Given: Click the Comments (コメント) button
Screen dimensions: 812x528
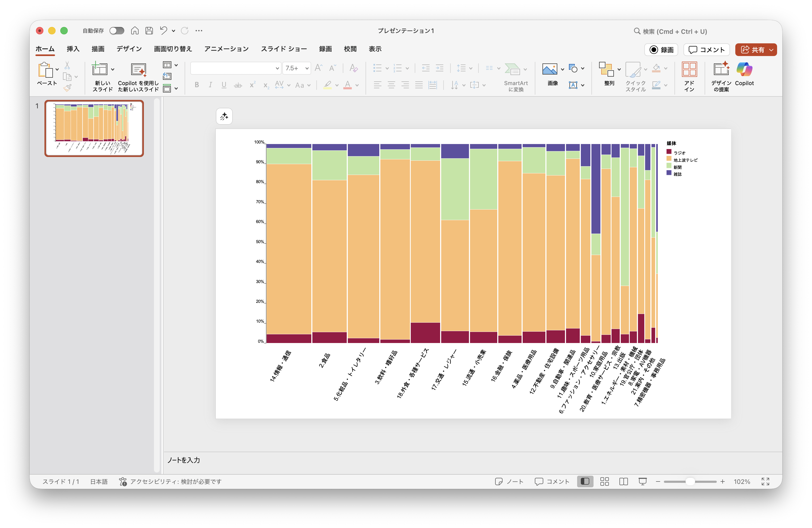Looking at the screenshot, I should [706, 50].
